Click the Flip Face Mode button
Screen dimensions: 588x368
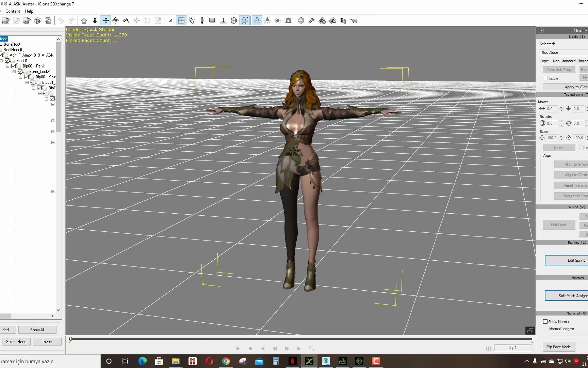click(x=558, y=347)
